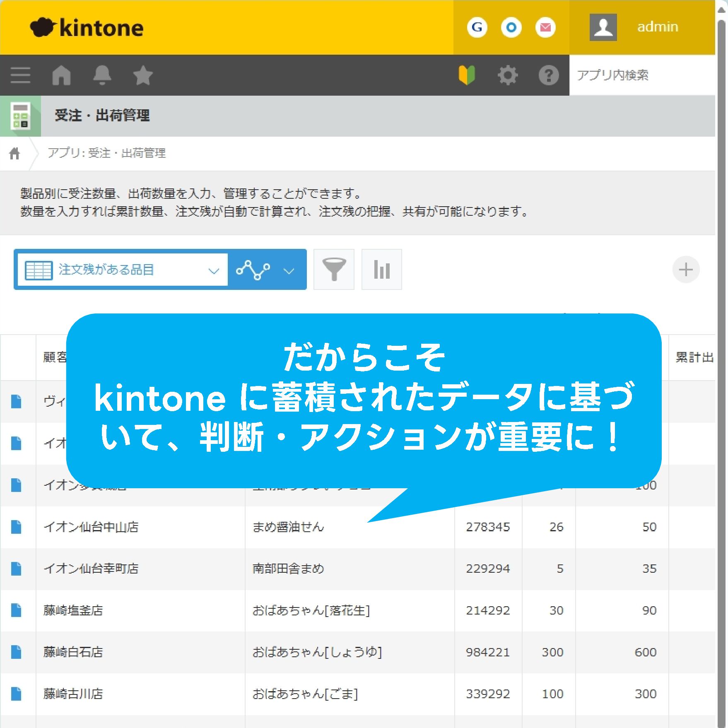This screenshot has height=728, width=728.
Task: Open the graph view selector dropdown
Action: pos(267,270)
